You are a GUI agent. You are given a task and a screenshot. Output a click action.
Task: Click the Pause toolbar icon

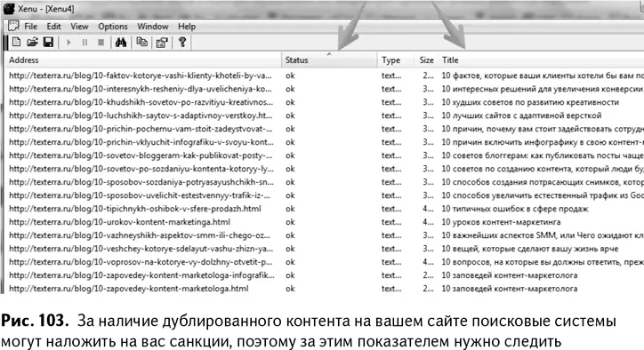85,43
